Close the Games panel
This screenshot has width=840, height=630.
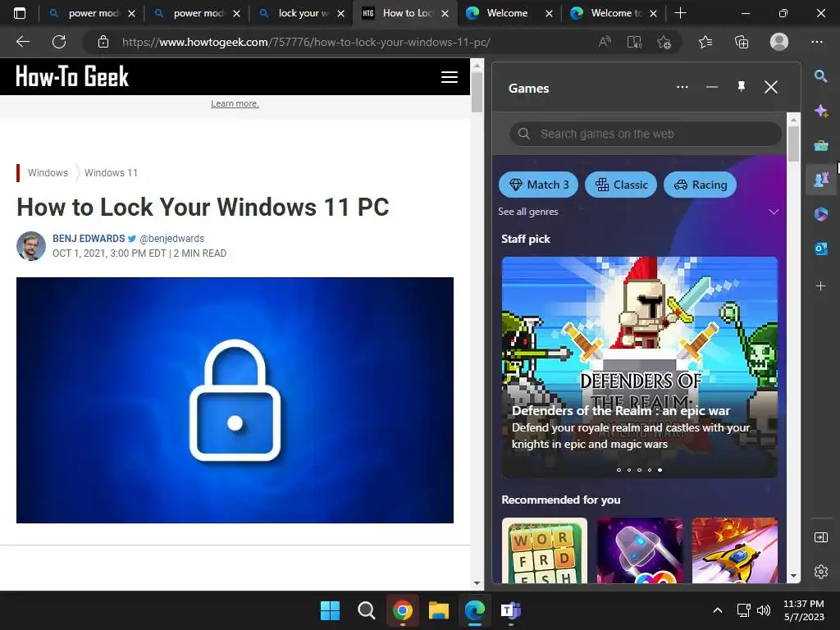[x=771, y=87]
